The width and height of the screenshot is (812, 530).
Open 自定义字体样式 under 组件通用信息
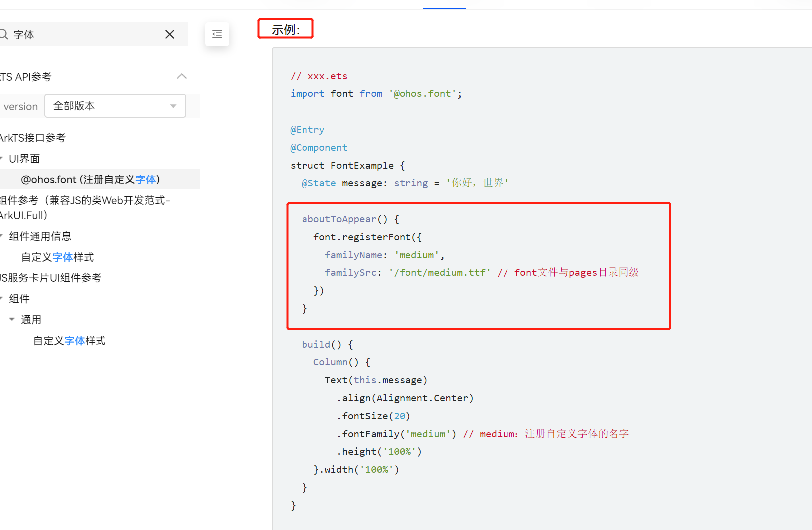pyautogui.click(x=57, y=257)
